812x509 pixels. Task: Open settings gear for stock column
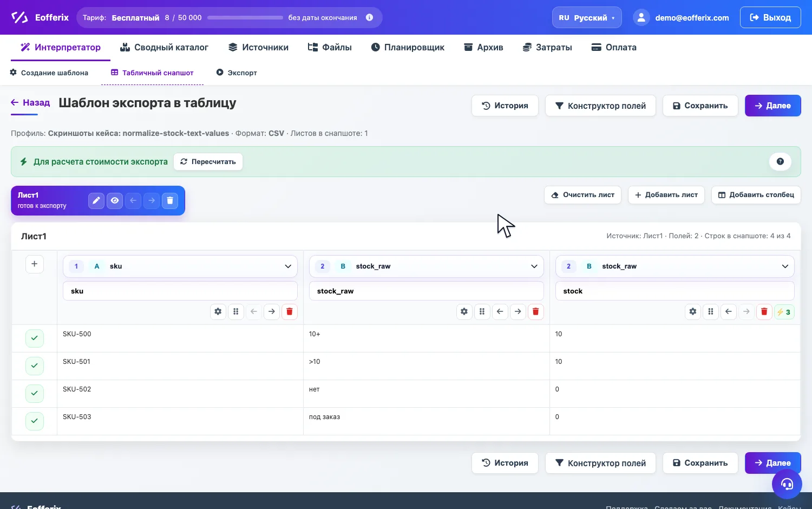click(x=693, y=311)
